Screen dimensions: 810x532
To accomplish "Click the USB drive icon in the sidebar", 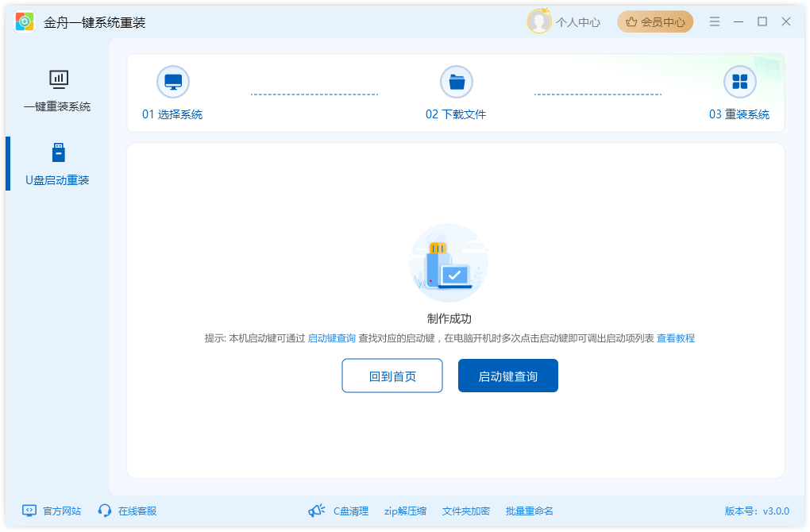I will (59, 153).
